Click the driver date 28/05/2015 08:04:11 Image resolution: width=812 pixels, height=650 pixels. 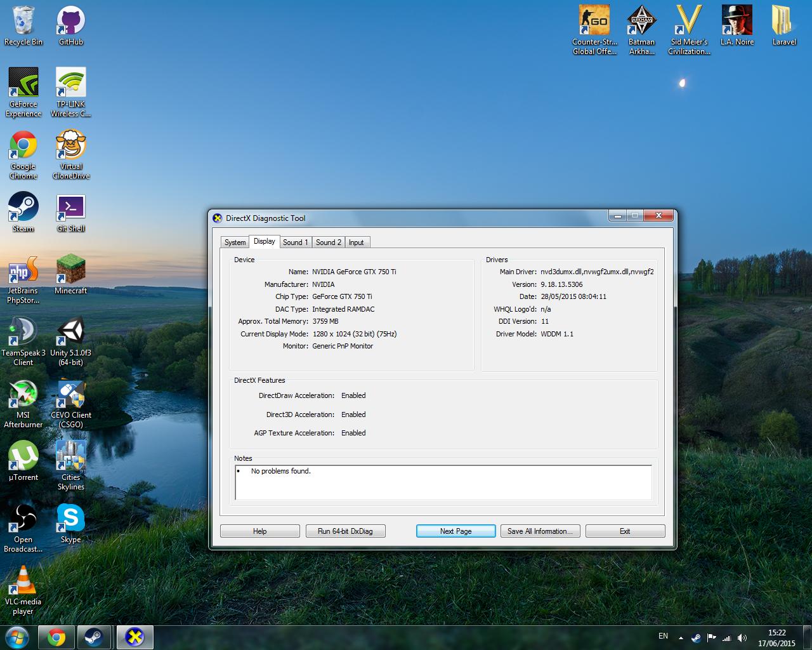tap(573, 296)
